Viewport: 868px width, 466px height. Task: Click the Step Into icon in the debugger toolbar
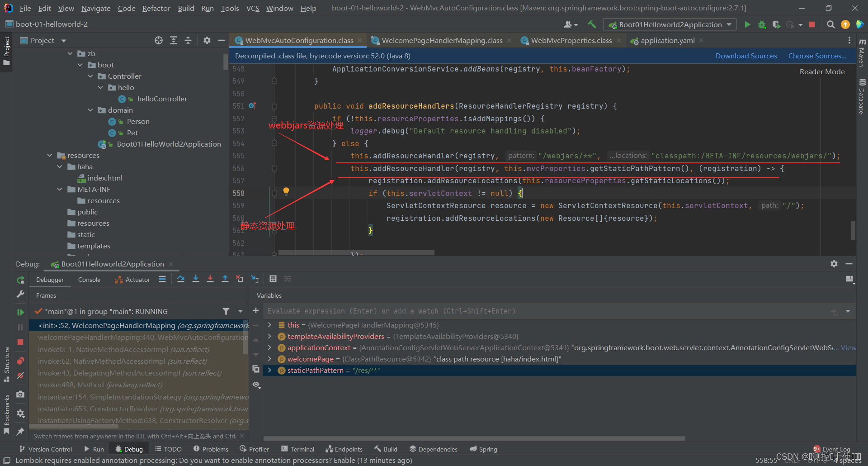click(x=196, y=279)
